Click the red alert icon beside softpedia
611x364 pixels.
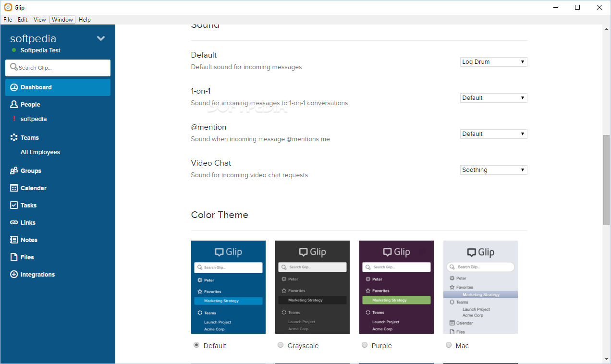pyautogui.click(x=14, y=119)
